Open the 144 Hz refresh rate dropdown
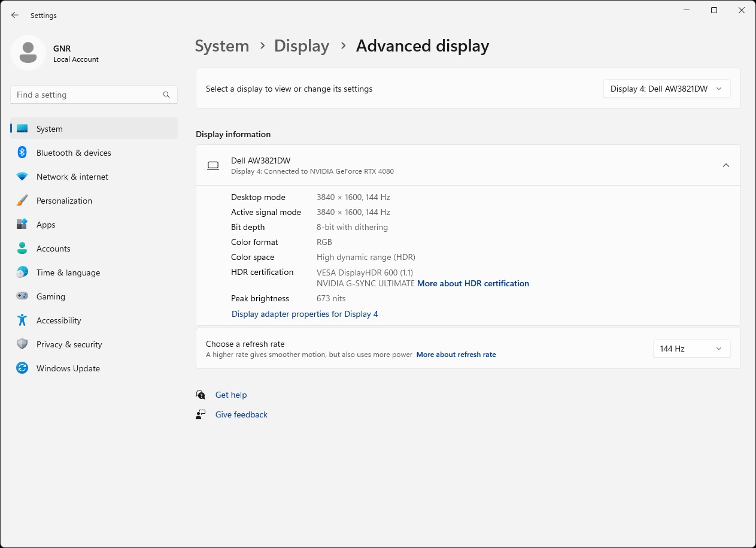The width and height of the screenshot is (756, 548). (x=691, y=349)
